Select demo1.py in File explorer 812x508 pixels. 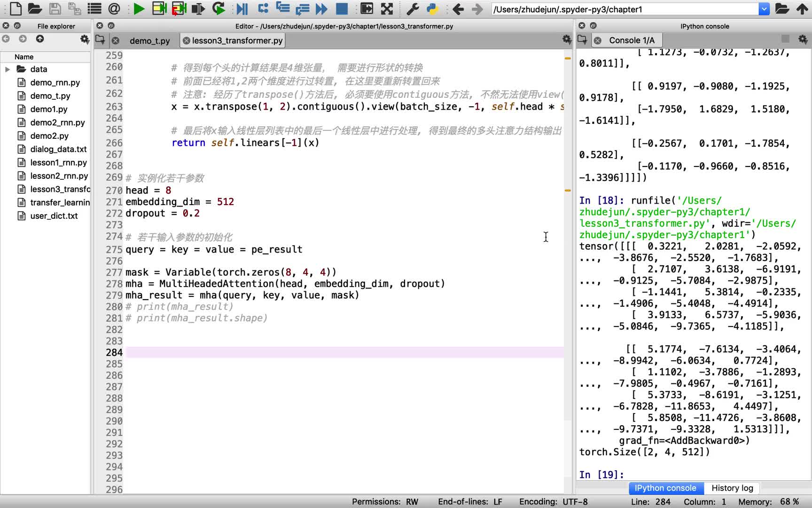point(49,109)
